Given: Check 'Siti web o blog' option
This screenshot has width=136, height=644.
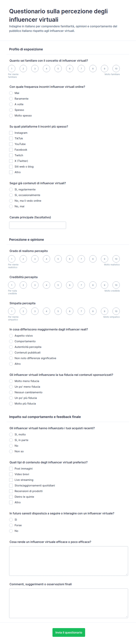Looking at the screenshot, I should click(11, 167).
